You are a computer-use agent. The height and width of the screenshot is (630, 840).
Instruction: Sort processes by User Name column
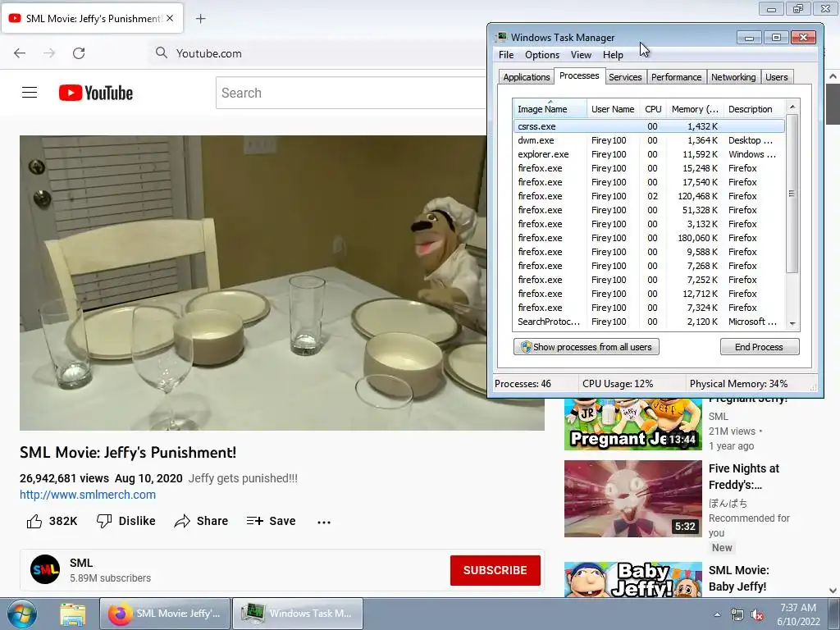tap(613, 109)
